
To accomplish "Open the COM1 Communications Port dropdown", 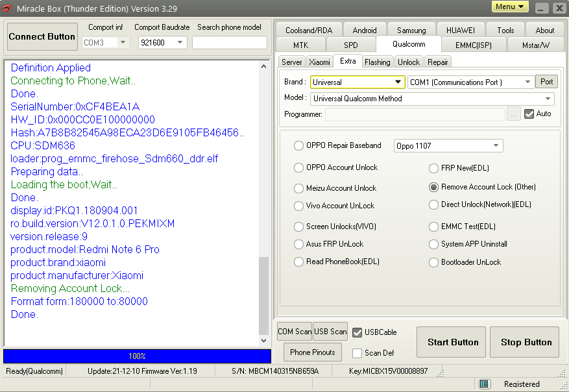I will click(471, 82).
